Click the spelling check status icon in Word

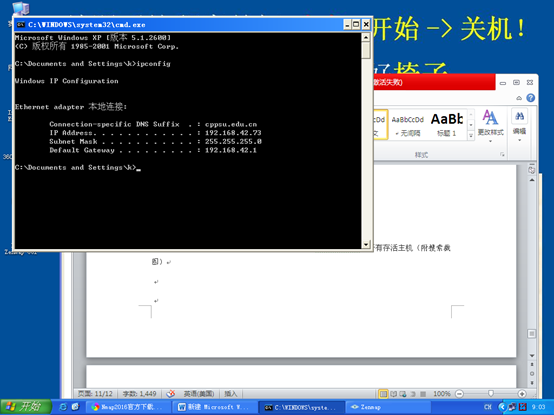point(171,393)
